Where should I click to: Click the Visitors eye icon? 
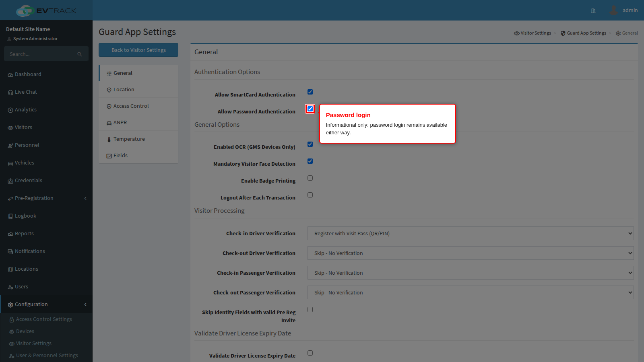pyautogui.click(x=10, y=128)
